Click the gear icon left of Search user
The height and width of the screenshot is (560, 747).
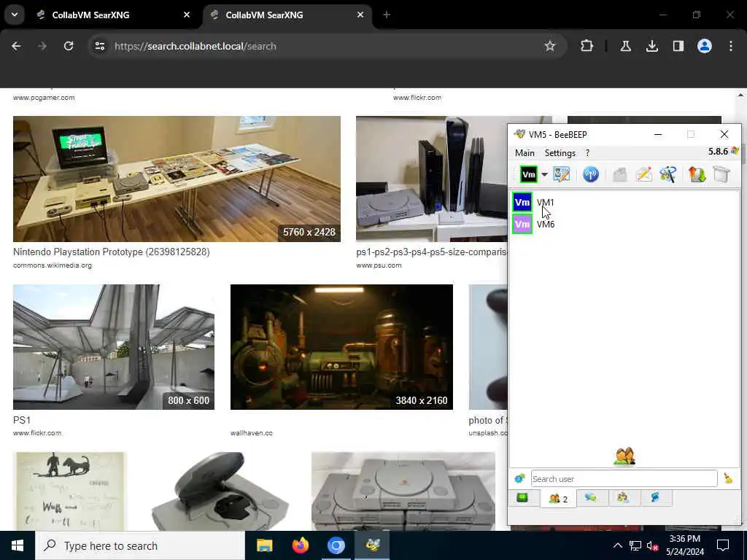click(519, 478)
